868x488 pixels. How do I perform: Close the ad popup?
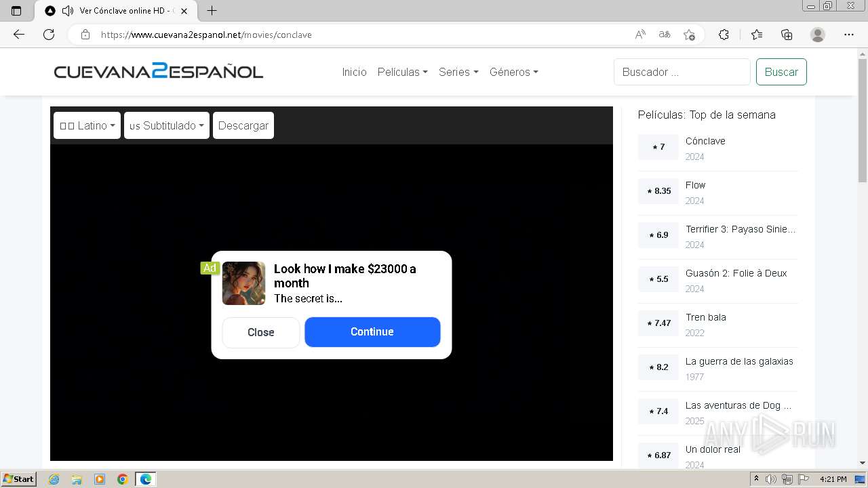click(261, 332)
